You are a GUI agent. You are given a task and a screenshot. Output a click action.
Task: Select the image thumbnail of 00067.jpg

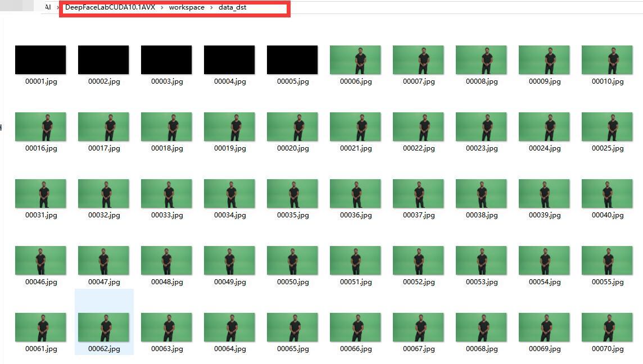(418, 327)
